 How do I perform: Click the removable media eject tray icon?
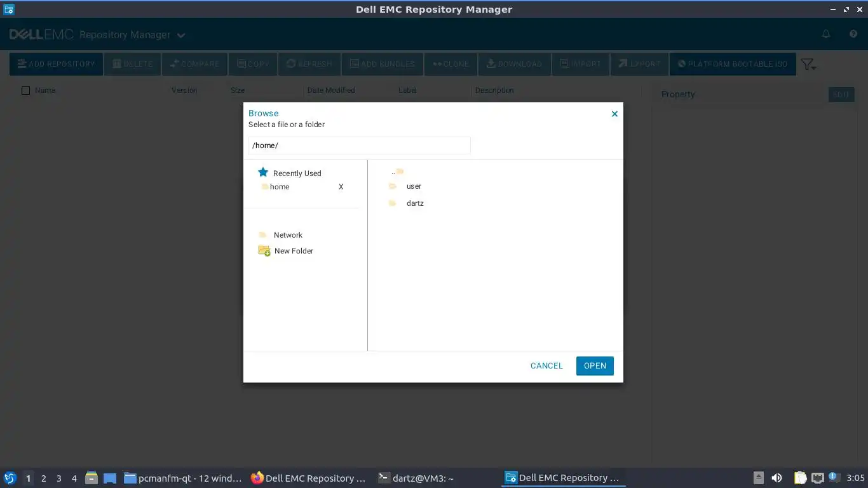click(x=759, y=478)
